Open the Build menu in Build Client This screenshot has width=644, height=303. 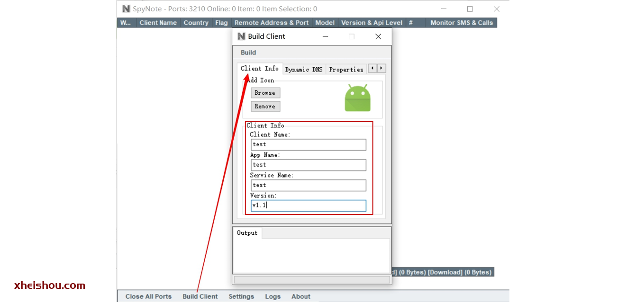pos(248,53)
